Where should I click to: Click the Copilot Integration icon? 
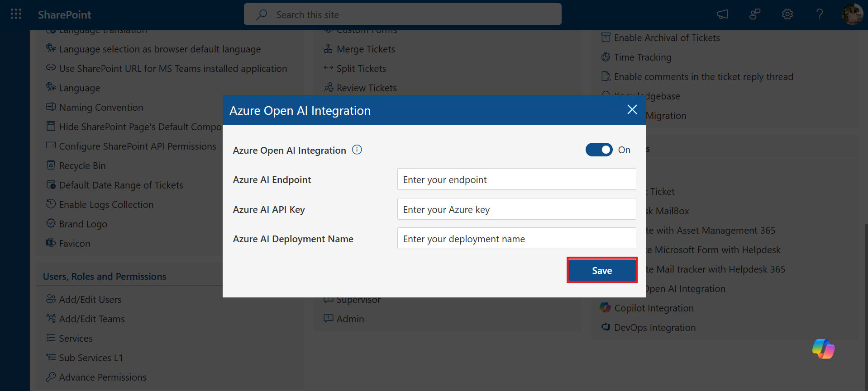click(605, 307)
